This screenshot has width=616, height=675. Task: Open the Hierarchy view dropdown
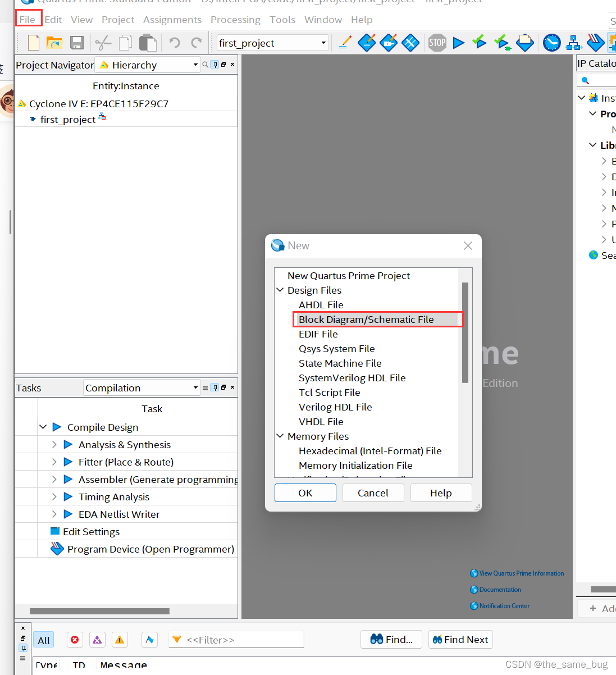(195, 65)
